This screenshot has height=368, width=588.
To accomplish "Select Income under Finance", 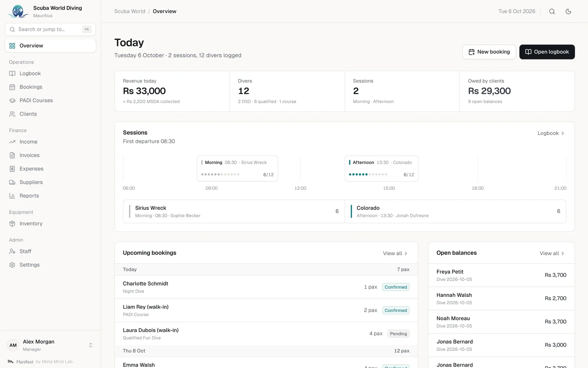I will click(50, 142).
